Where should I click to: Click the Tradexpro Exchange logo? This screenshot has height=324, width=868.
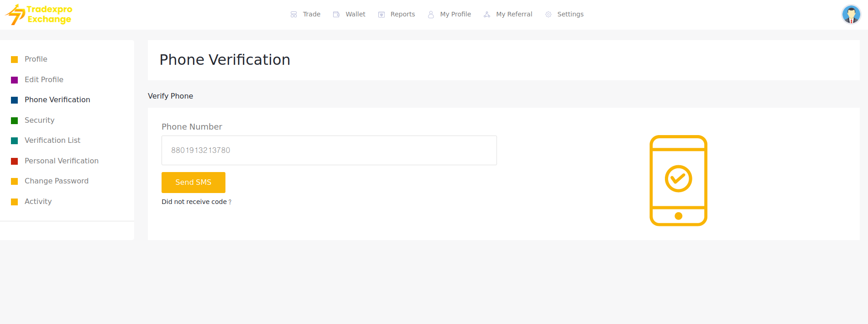point(39,15)
